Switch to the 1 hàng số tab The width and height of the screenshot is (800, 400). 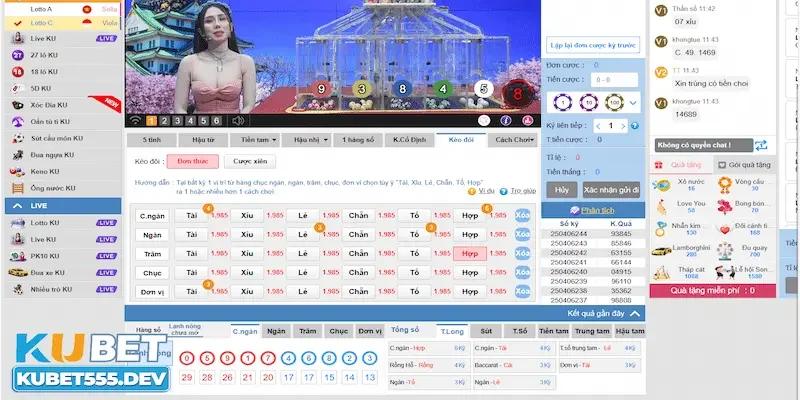[x=357, y=140]
